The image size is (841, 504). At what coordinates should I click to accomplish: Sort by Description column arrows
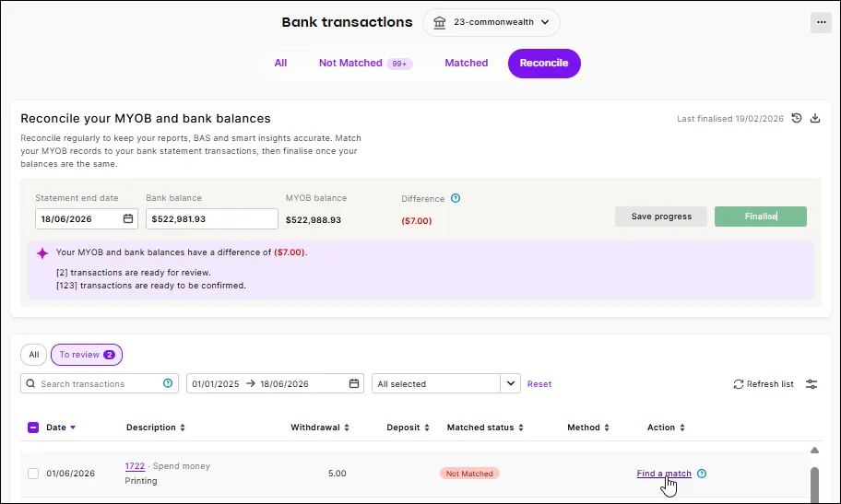(183, 428)
